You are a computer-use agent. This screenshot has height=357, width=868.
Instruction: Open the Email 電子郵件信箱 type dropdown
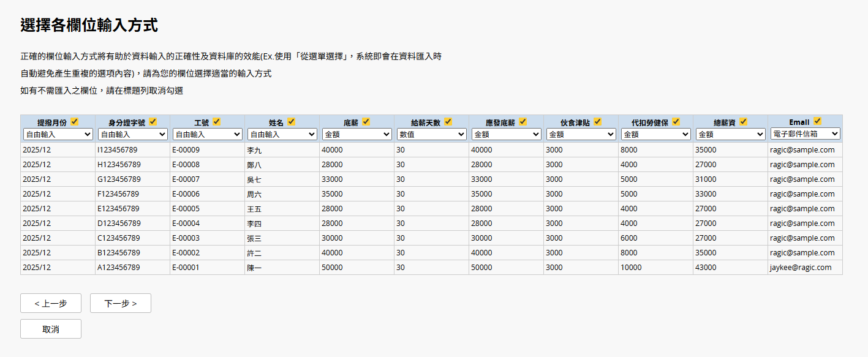(x=805, y=133)
